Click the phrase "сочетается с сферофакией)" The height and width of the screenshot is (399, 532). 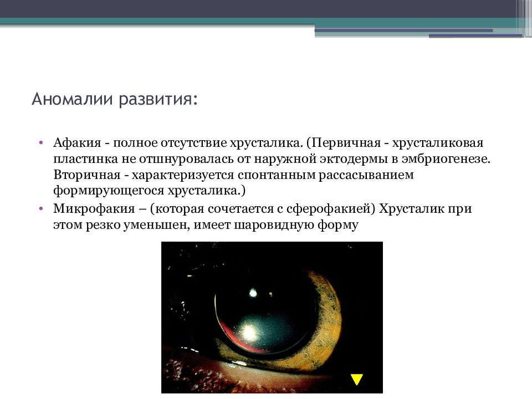[x=291, y=209]
